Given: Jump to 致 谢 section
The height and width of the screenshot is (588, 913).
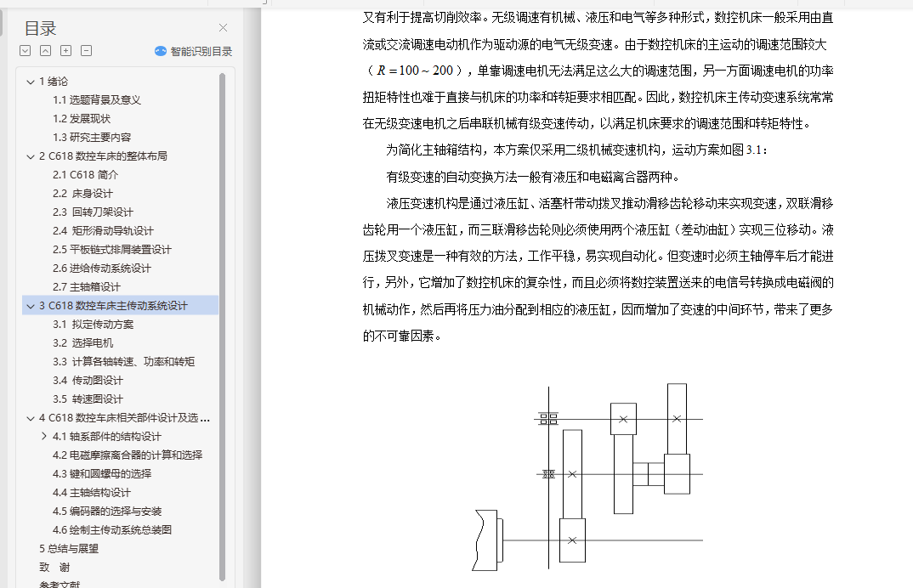Looking at the screenshot, I should (54, 567).
